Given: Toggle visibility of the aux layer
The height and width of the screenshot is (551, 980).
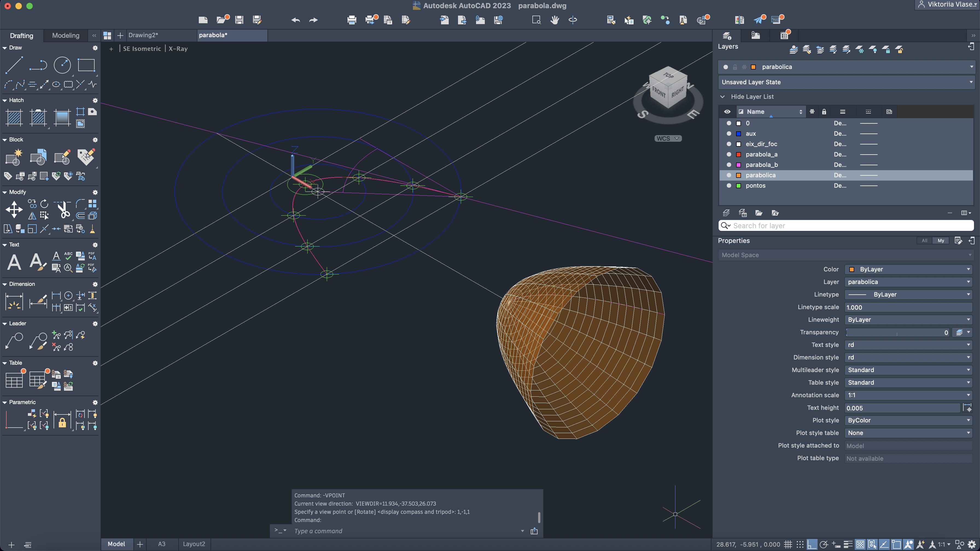Looking at the screenshot, I should coord(728,134).
